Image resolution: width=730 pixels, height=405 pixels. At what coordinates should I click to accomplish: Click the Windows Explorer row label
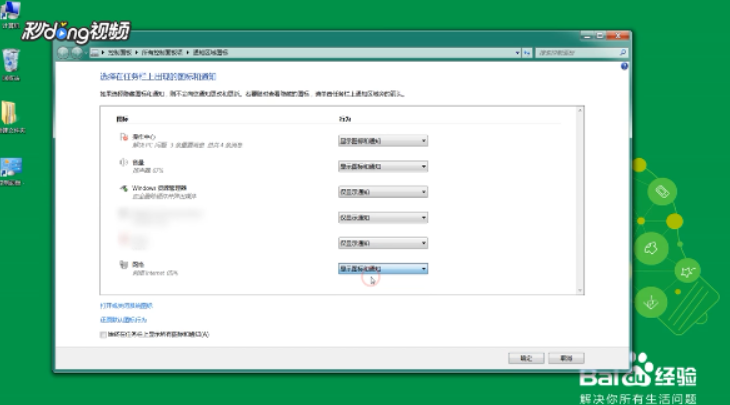159,188
